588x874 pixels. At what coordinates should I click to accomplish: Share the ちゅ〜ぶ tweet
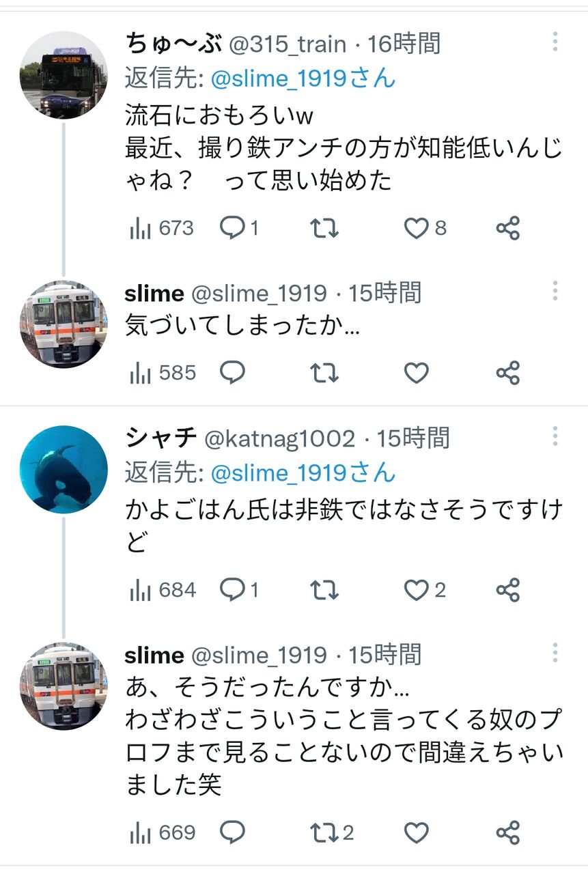tap(508, 228)
